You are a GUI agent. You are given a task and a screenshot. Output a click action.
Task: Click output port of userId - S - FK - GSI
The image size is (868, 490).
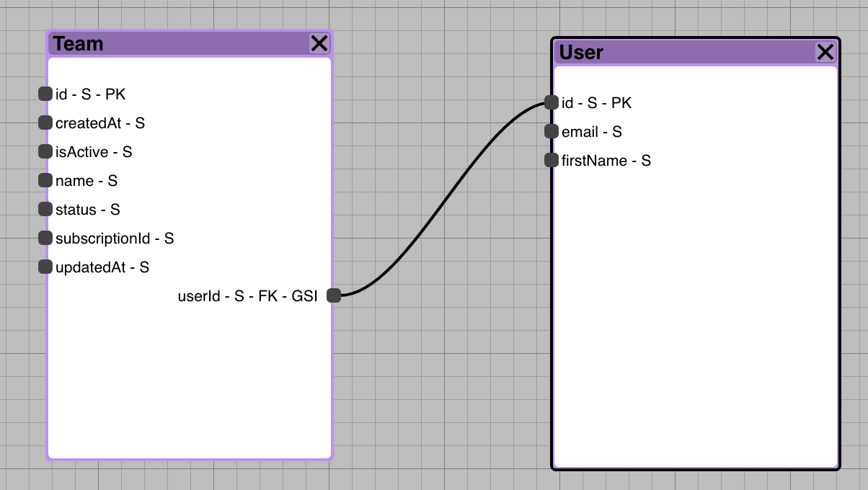pos(334,295)
